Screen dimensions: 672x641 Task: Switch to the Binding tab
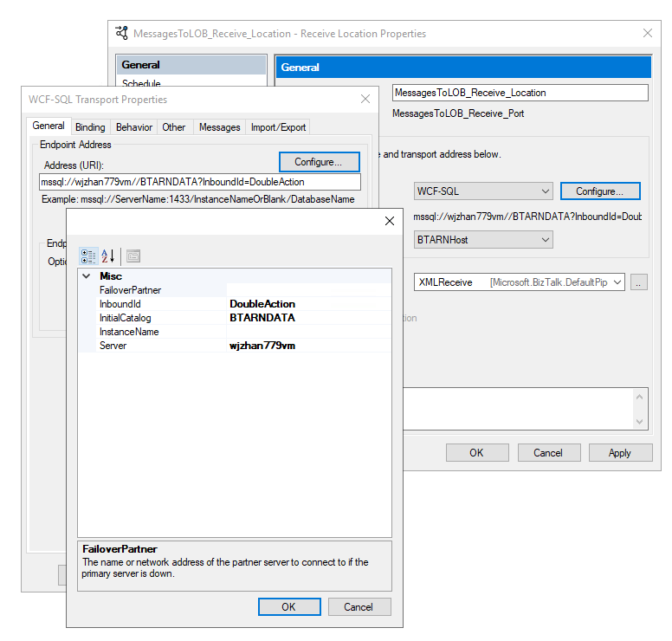[x=90, y=127]
